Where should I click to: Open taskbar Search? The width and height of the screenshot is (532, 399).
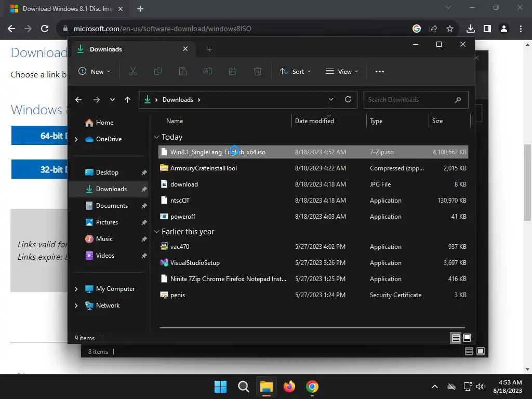point(244,387)
